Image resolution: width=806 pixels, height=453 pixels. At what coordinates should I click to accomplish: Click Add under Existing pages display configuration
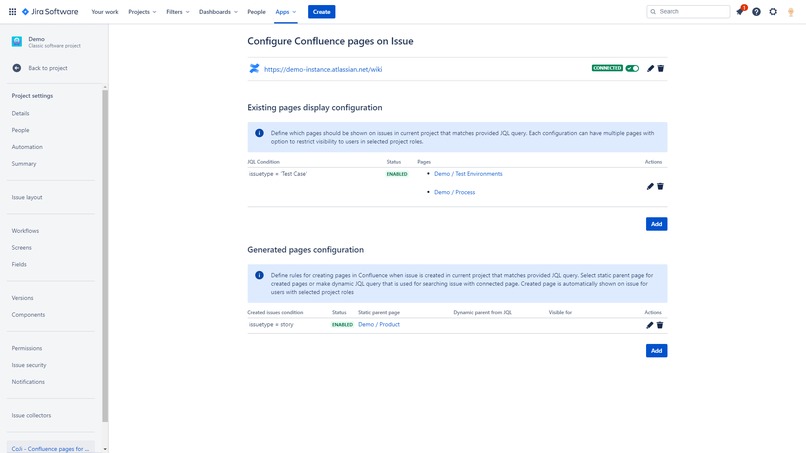pyautogui.click(x=656, y=224)
